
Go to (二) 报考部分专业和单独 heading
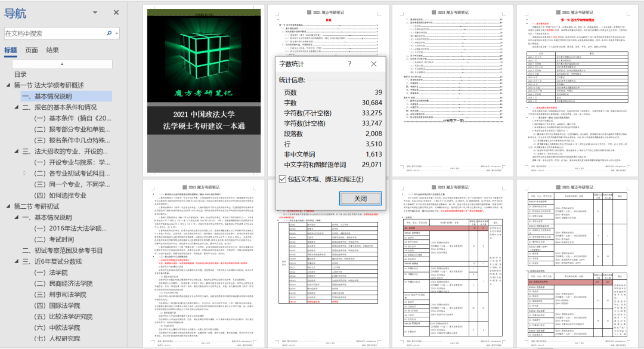point(72,129)
